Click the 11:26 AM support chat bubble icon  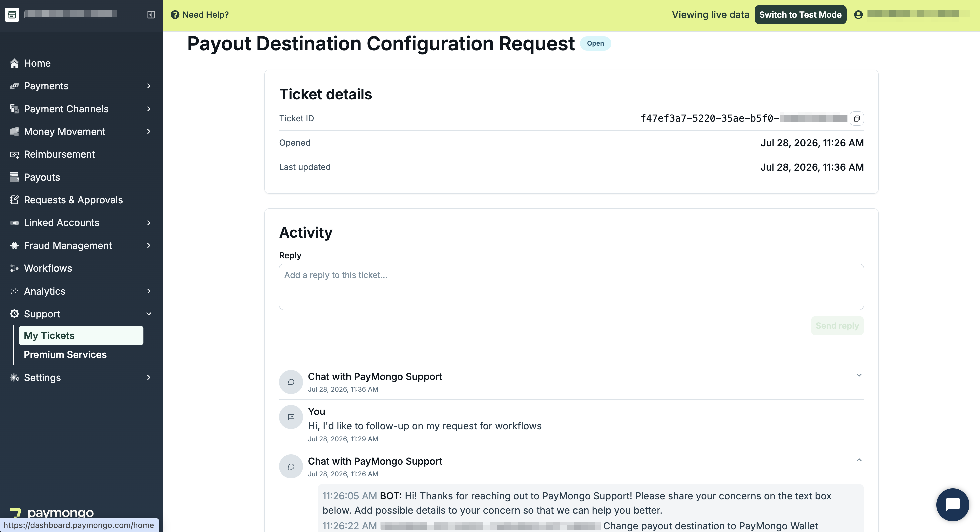tap(291, 467)
